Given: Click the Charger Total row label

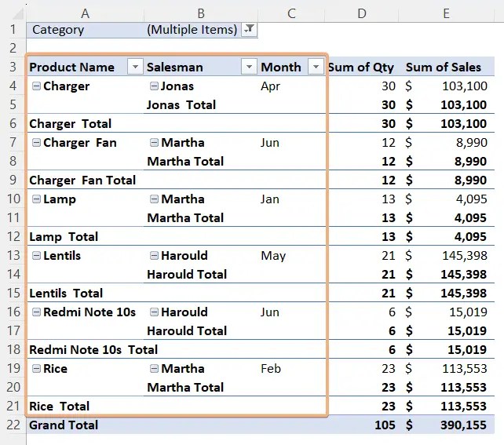Looking at the screenshot, I should point(70,124).
